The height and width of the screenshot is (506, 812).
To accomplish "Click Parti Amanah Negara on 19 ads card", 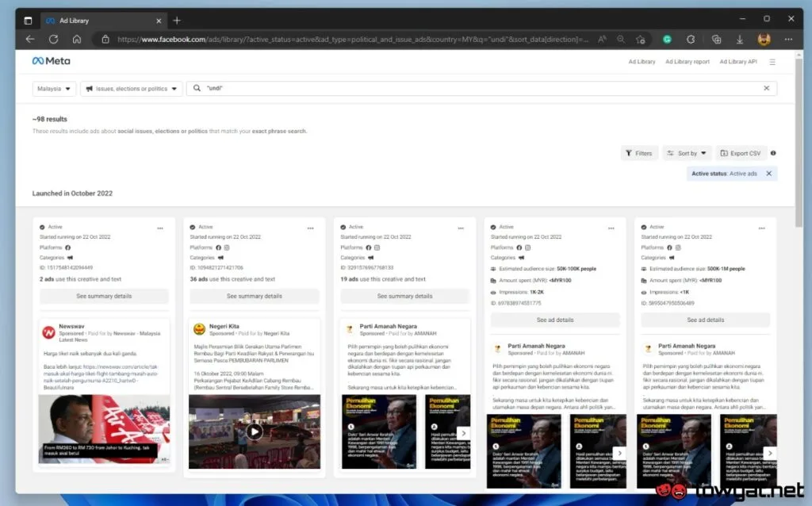I will 388,326.
